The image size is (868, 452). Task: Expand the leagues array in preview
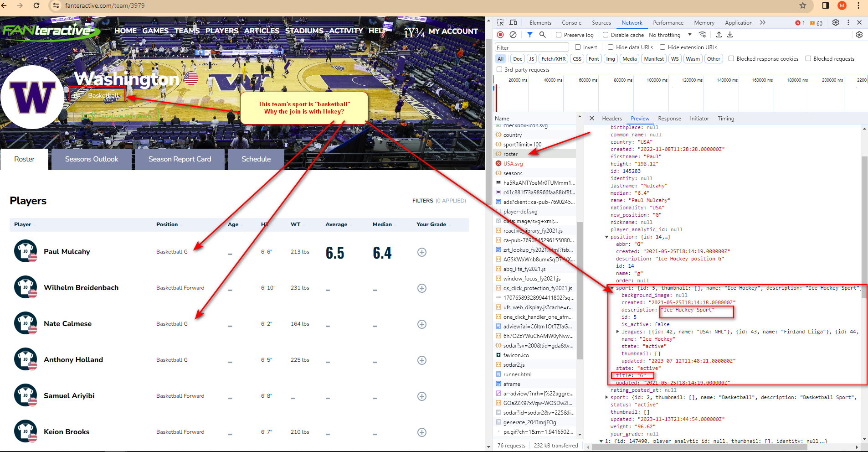point(618,332)
